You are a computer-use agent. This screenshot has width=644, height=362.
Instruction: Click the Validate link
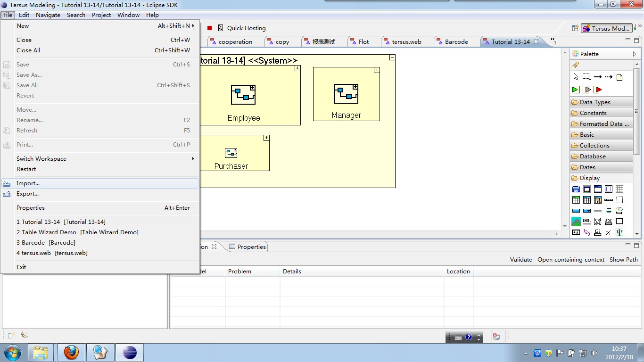click(521, 260)
